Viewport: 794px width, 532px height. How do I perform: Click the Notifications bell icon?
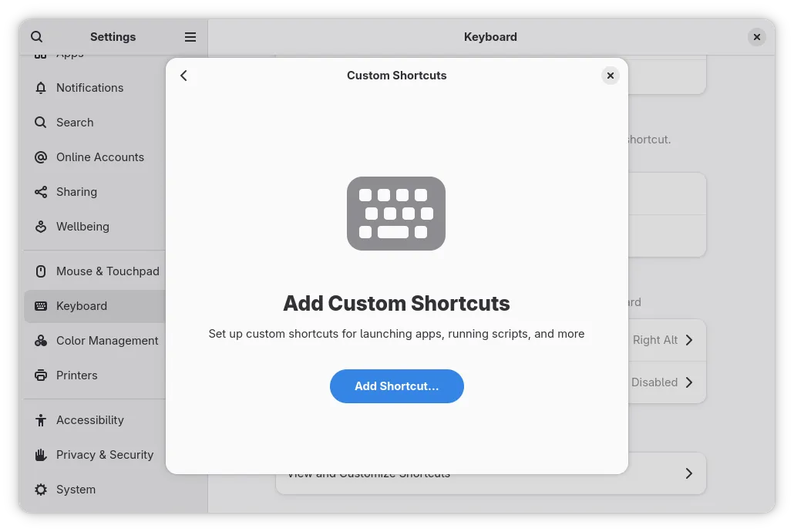[41, 88]
